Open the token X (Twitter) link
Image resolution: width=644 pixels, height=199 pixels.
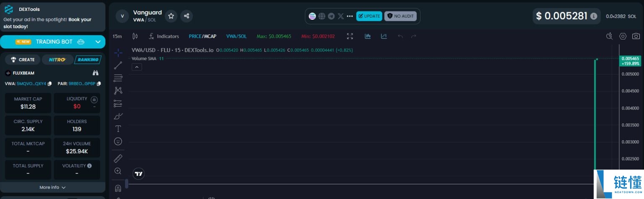(341, 16)
